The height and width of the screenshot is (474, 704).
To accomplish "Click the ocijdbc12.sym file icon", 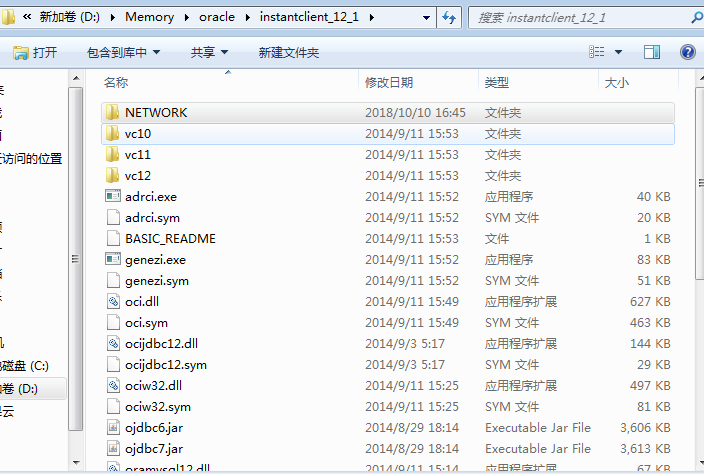I will [113, 364].
